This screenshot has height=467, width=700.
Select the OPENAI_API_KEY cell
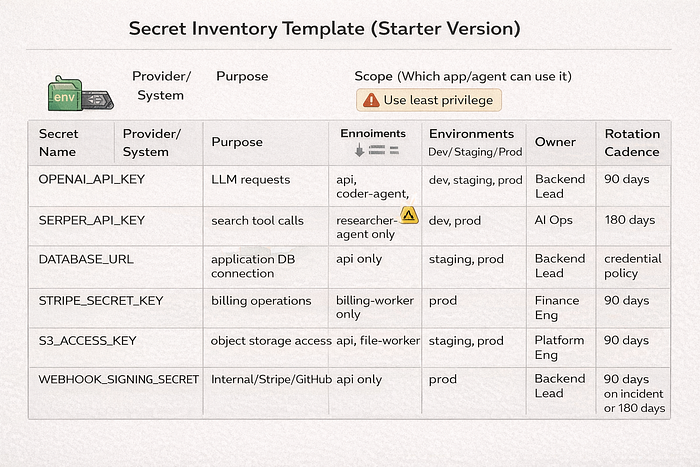tap(92, 179)
